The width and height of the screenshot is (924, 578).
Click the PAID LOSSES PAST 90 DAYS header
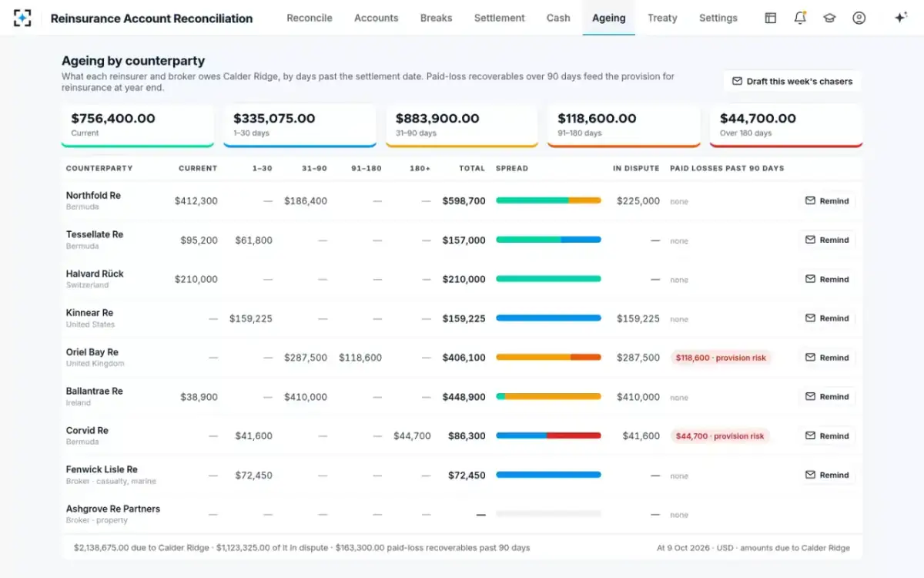727,168
